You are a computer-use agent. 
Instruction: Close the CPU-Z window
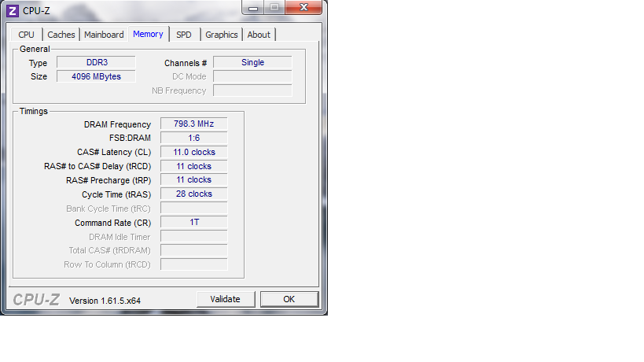tap(304, 7)
